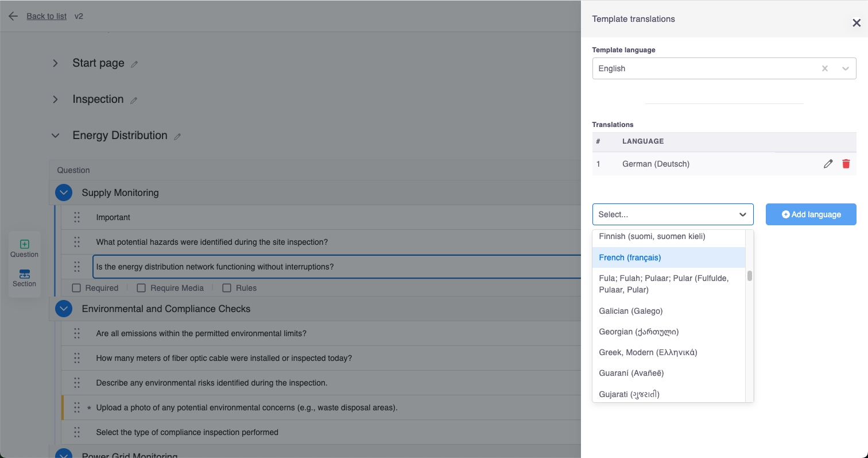Screen dimensions: 868x458
Task: Open the Template language dropdown
Action: pos(845,68)
